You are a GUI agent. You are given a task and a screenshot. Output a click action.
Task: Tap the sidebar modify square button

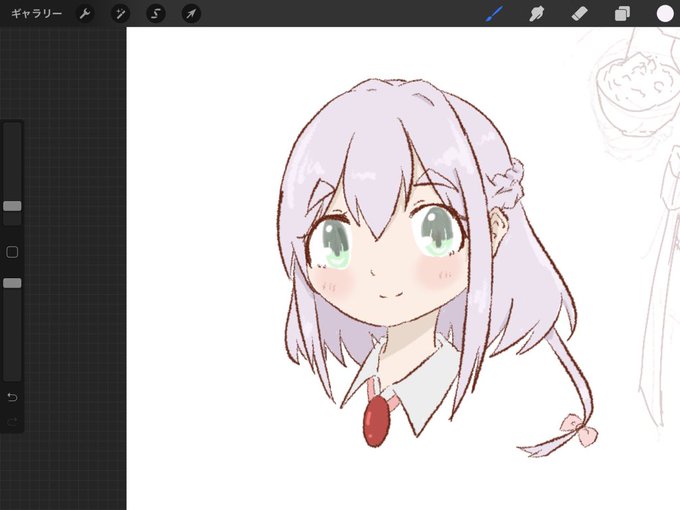(x=12, y=252)
